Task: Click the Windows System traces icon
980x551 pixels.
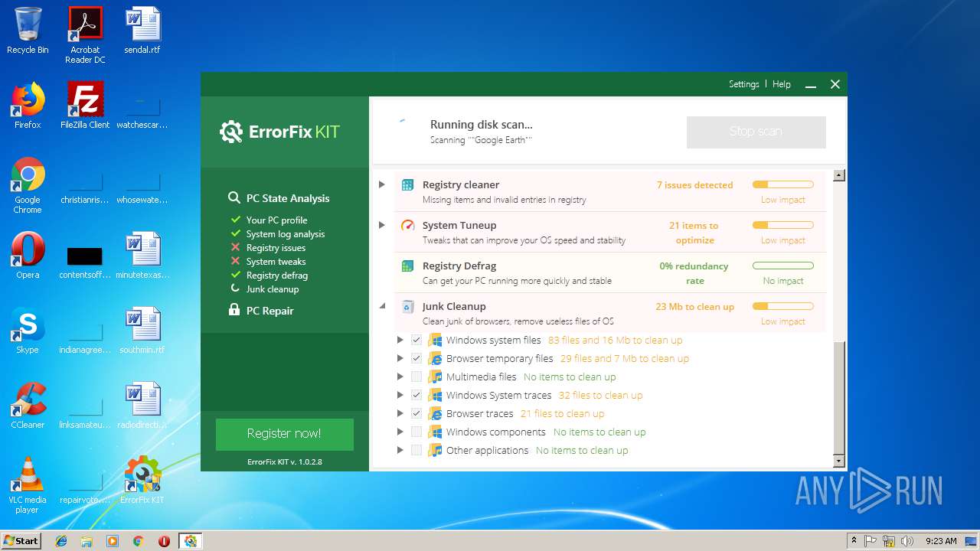Action: [435, 395]
